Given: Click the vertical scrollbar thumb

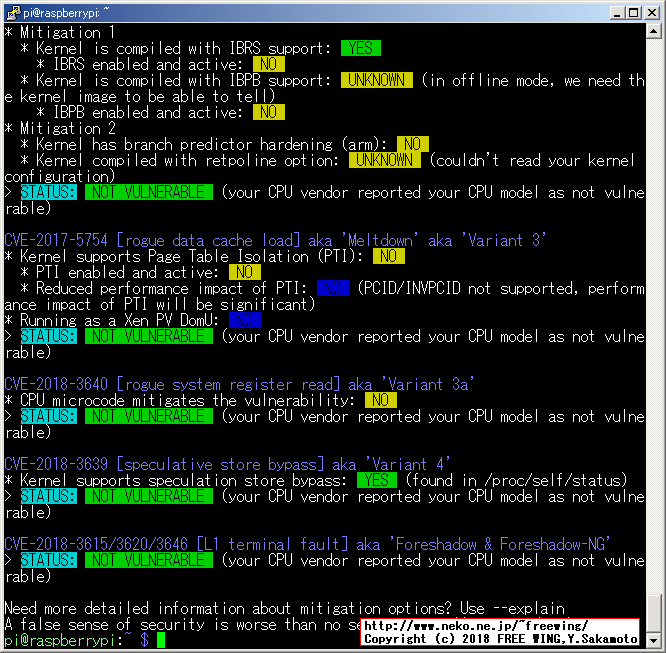Looking at the screenshot, I should click(x=653, y=611).
